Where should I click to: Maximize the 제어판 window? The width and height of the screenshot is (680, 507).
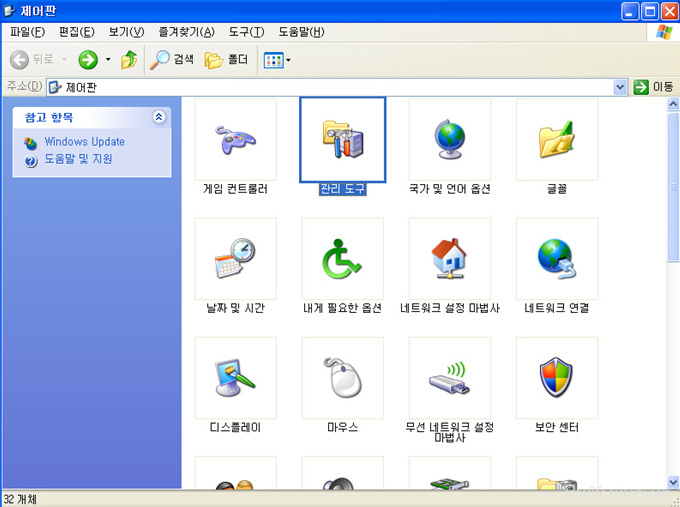pos(650,11)
